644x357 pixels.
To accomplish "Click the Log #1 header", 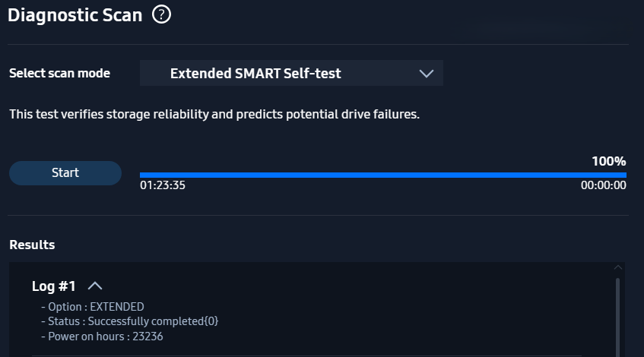I will tap(54, 286).
